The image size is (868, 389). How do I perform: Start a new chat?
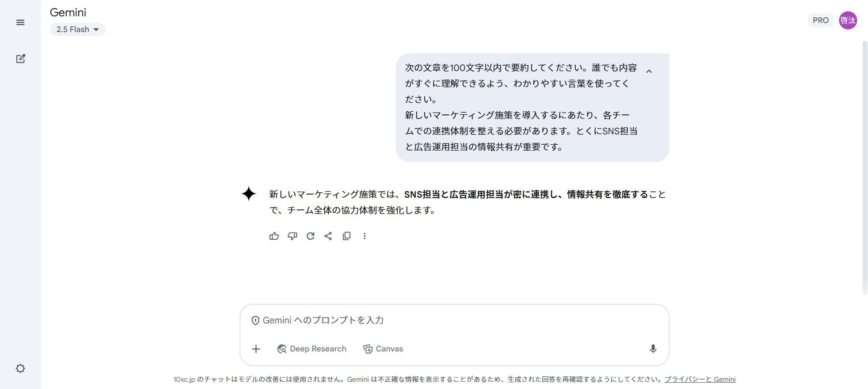click(20, 58)
